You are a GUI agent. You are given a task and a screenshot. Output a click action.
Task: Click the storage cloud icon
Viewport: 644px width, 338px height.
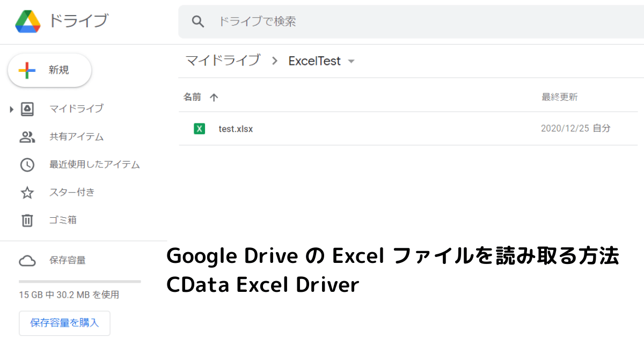point(27,260)
